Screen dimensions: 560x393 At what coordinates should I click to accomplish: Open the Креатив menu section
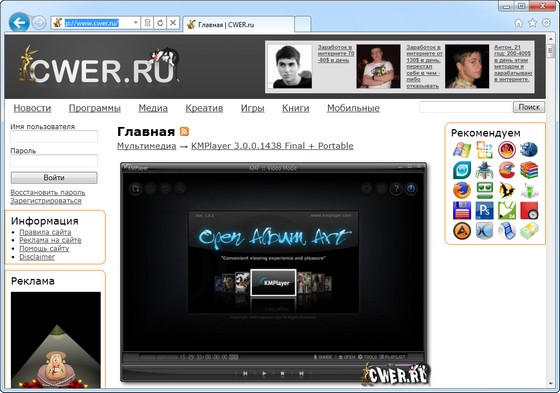pos(204,108)
